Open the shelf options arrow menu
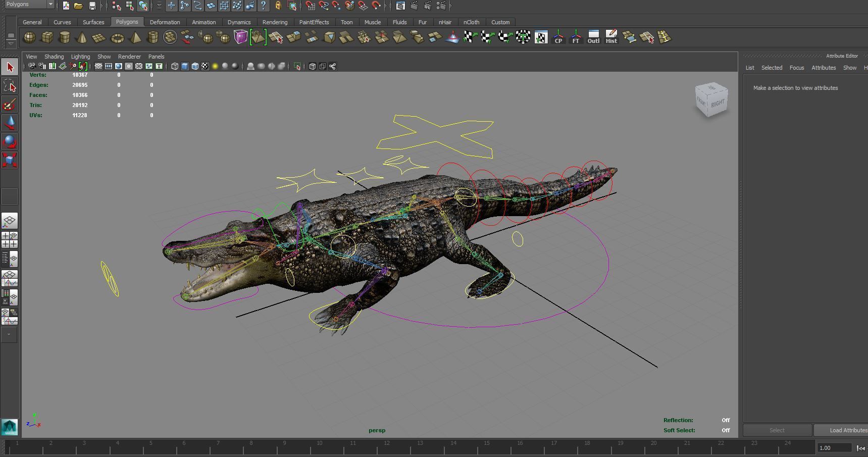 click(x=11, y=44)
